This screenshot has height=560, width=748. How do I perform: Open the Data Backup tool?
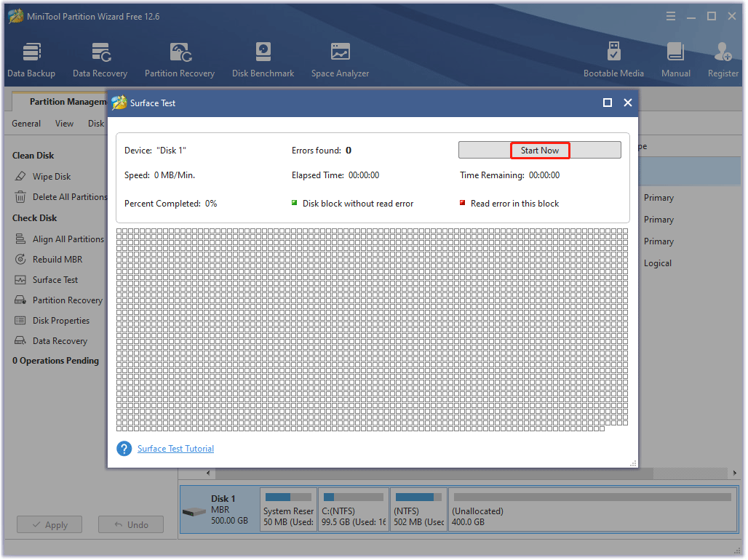[31, 59]
